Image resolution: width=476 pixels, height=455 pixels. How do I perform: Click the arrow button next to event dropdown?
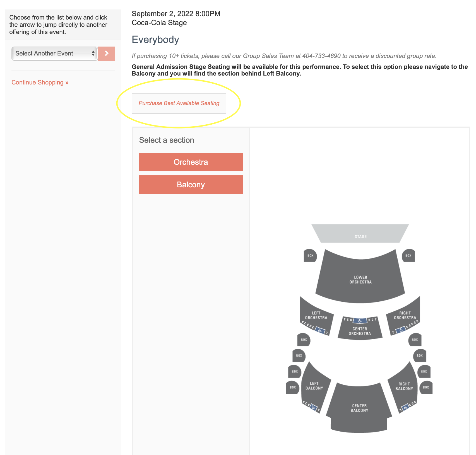pos(106,54)
